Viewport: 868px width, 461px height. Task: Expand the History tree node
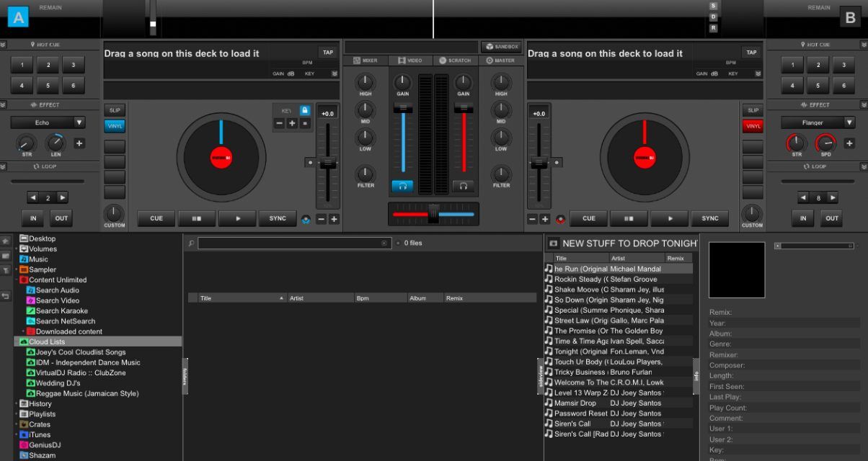[x=16, y=404]
